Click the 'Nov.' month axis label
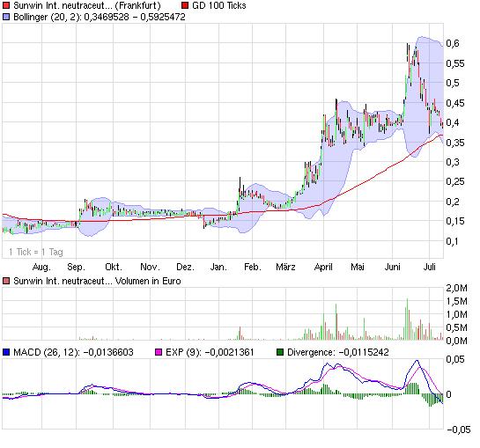The height and width of the screenshot is (448, 480). pos(150,267)
